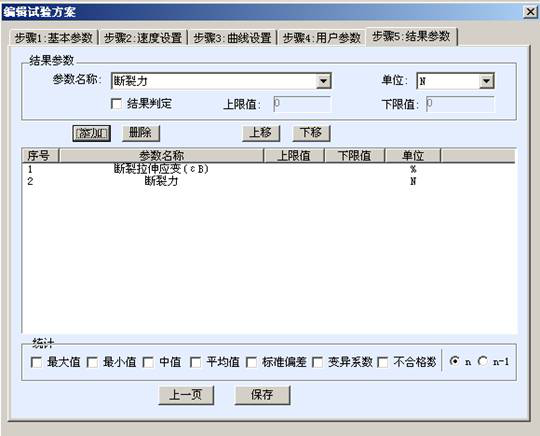
Task: Click the 下限值 input field
Action: pyautogui.click(x=460, y=104)
